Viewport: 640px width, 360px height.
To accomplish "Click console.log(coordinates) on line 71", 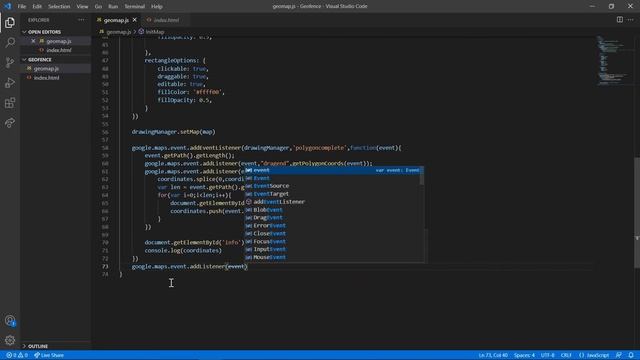I will click(183, 250).
